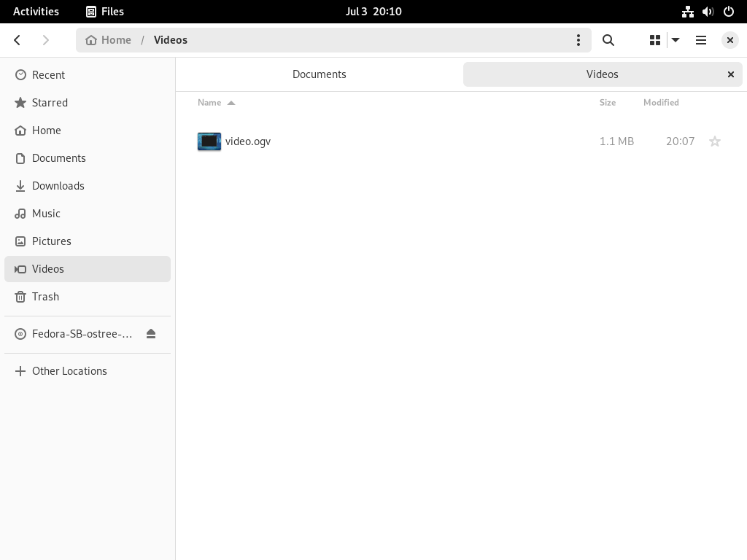Viewport: 747px width, 560px height.
Task: Go forward with the right arrow button
Action: tap(46, 40)
